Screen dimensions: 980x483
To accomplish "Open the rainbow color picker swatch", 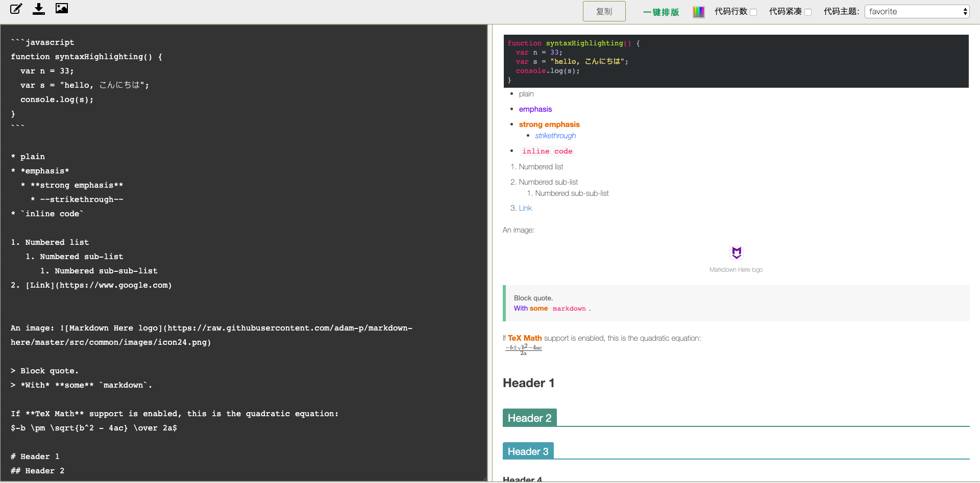I will 699,12.
